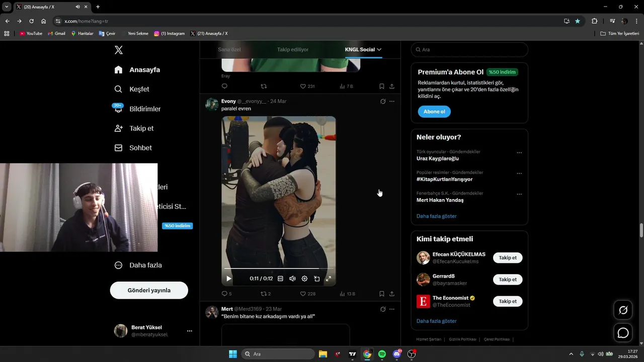Image resolution: width=644 pixels, height=362 pixels.
Task: Open a new browser tab
Action: pos(98,7)
